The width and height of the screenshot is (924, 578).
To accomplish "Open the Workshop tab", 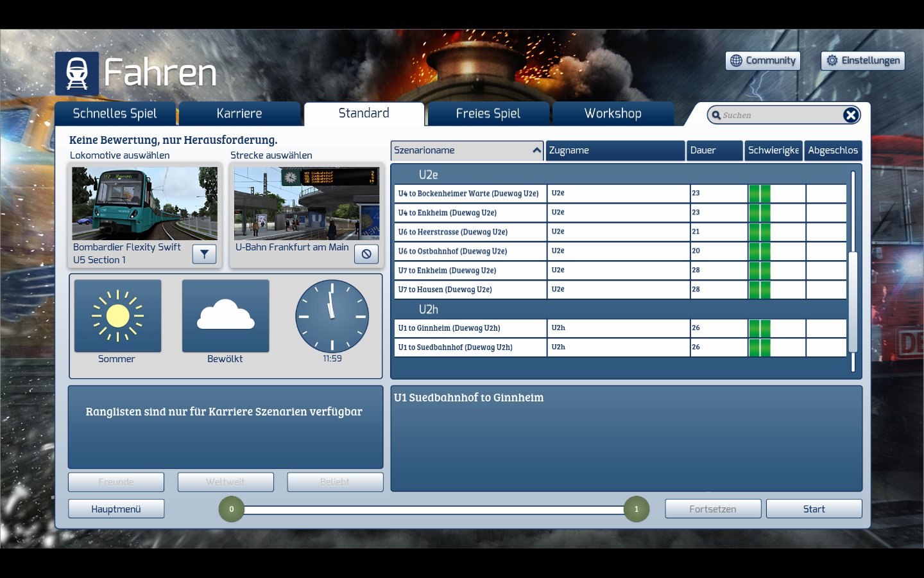I will 613,114.
